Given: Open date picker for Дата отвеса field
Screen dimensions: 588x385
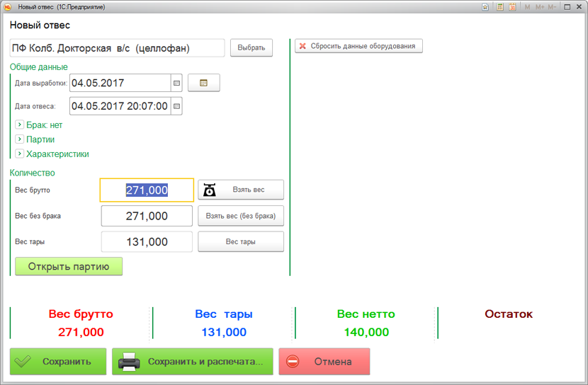Looking at the screenshot, I should point(177,107).
